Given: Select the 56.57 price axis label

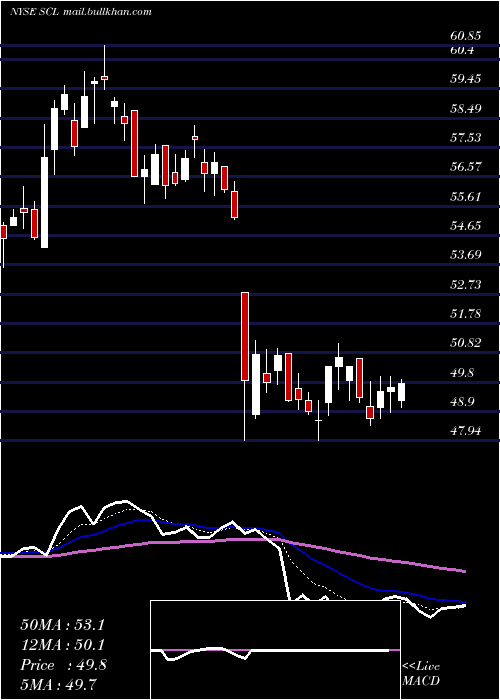Looking at the screenshot, I should point(466,167).
